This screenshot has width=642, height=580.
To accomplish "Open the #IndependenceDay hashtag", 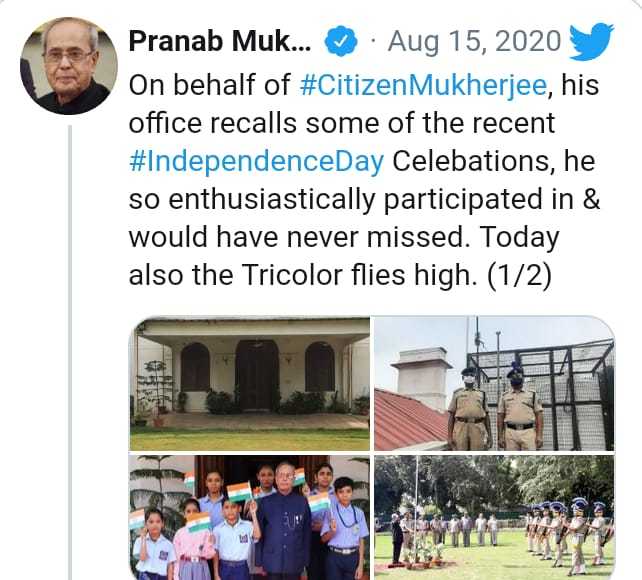I will click(x=256, y=162).
